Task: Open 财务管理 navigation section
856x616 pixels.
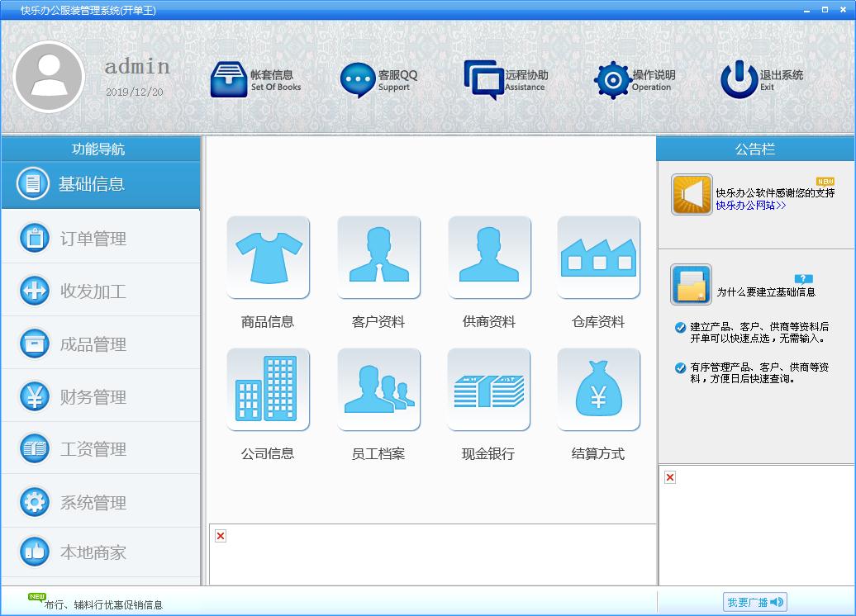Action: (x=101, y=396)
